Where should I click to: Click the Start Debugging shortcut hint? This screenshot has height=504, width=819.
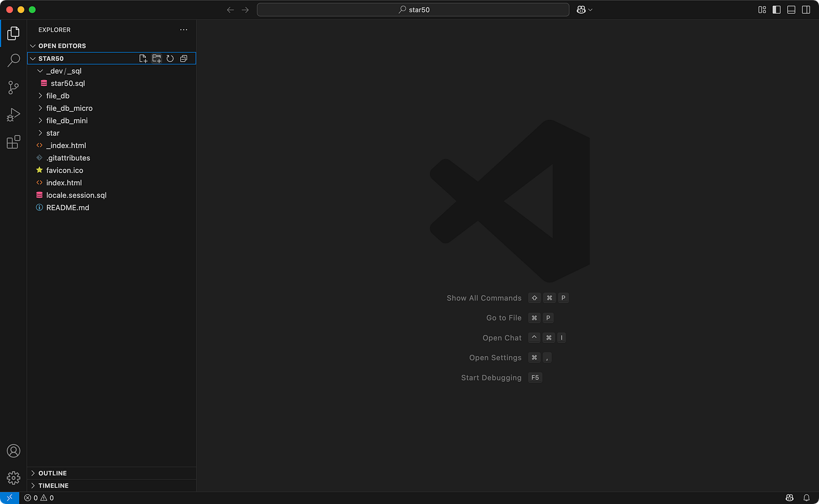pyautogui.click(x=502, y=378)
